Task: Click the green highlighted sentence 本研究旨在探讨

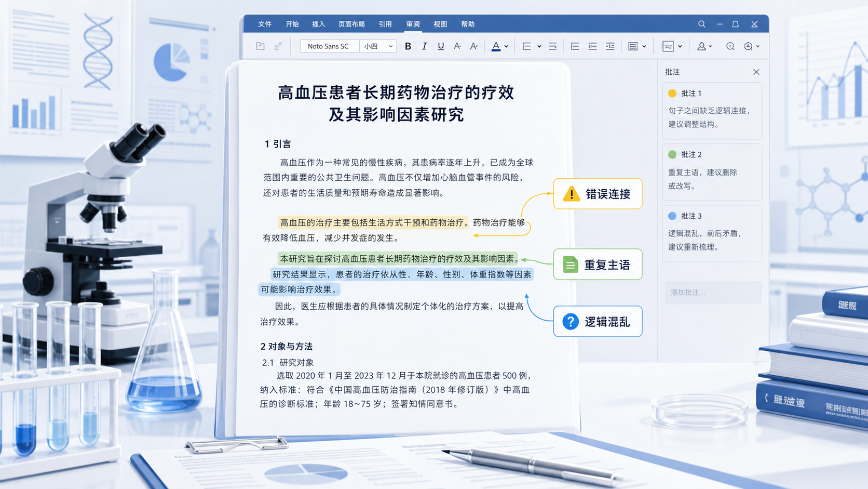Action: (x=398, y=259)
